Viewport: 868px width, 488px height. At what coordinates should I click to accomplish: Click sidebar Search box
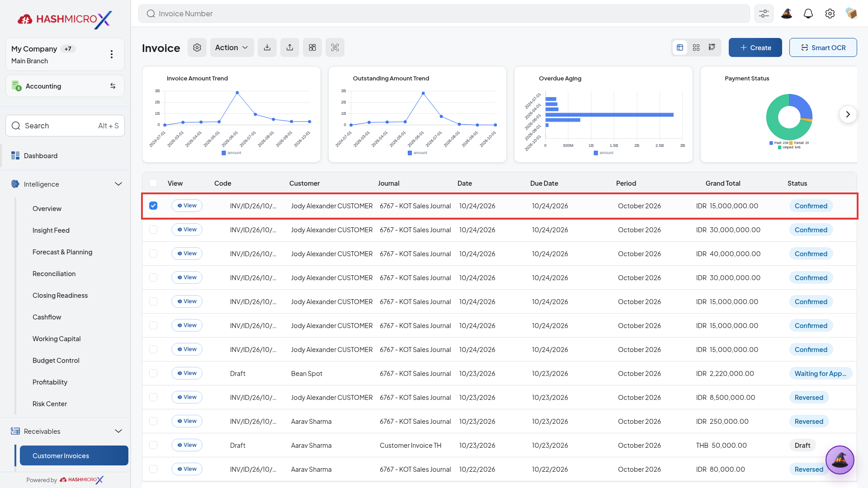point(65,126)
